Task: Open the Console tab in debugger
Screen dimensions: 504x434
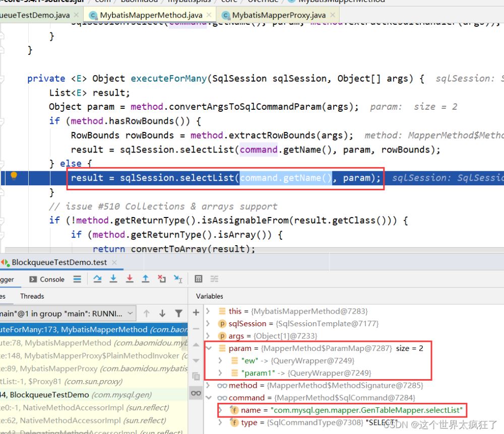Action: pos(47,279)
